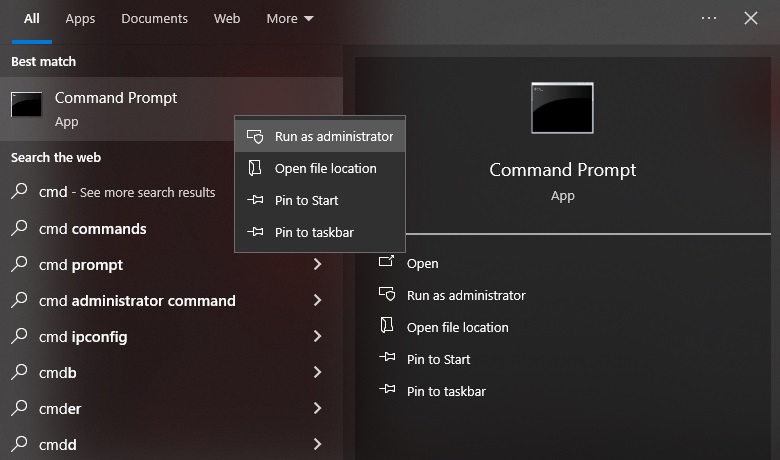This screenshot has height=460, width=780.
Task: Choose Open file location in context menu
Action: (x=320, y=169)
